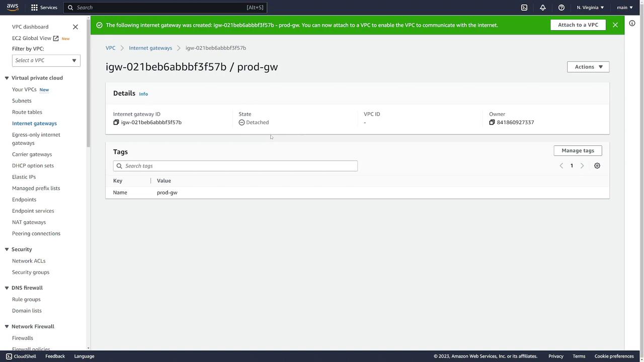The width and height of the screenshot is (644, 362).
Task: Select the Detached state text
Action: coord(258,122)
